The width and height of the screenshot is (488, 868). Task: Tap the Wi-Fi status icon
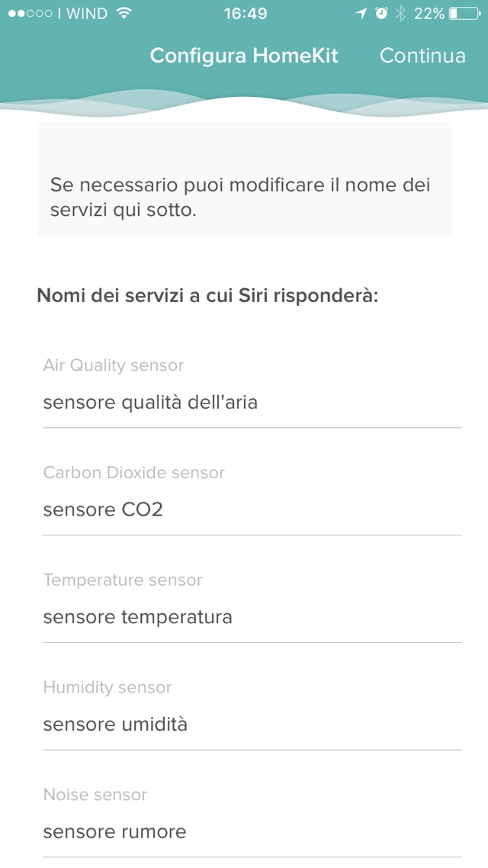tap(124, 14)
